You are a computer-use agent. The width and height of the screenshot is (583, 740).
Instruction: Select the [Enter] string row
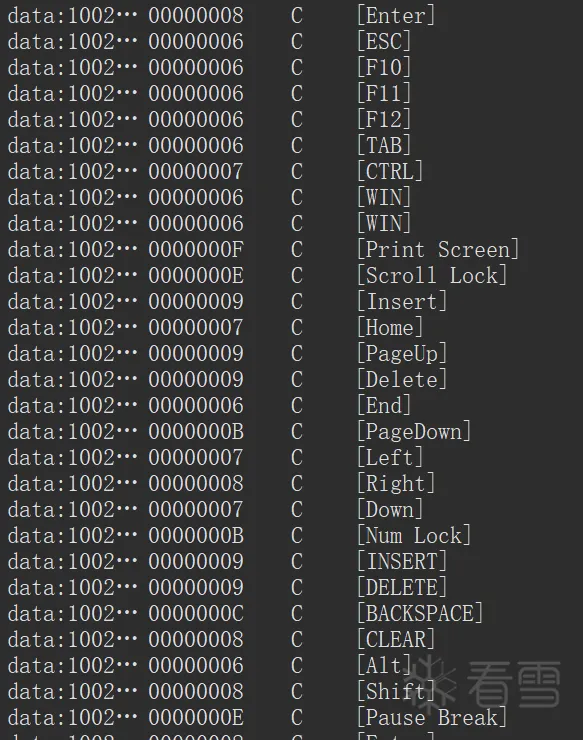pyautogui.click(x=291, y=16)
